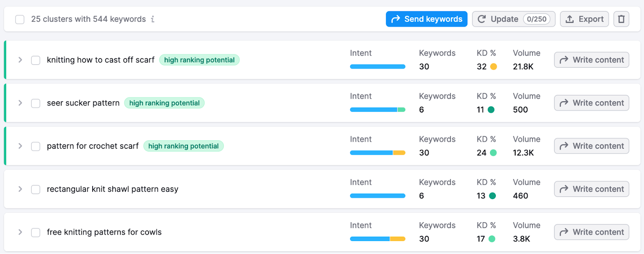Click the 3.8K volume value

[522, 239]
